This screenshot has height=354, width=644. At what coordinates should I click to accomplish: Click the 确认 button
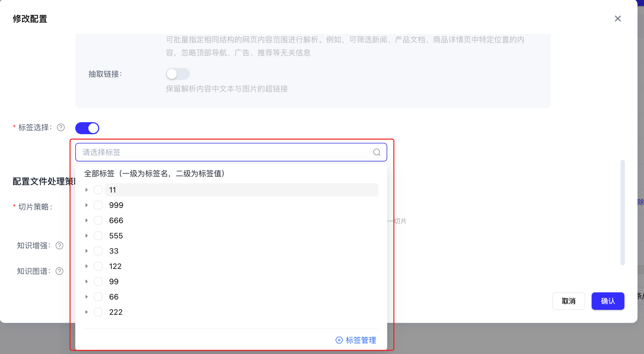(608, 301)
